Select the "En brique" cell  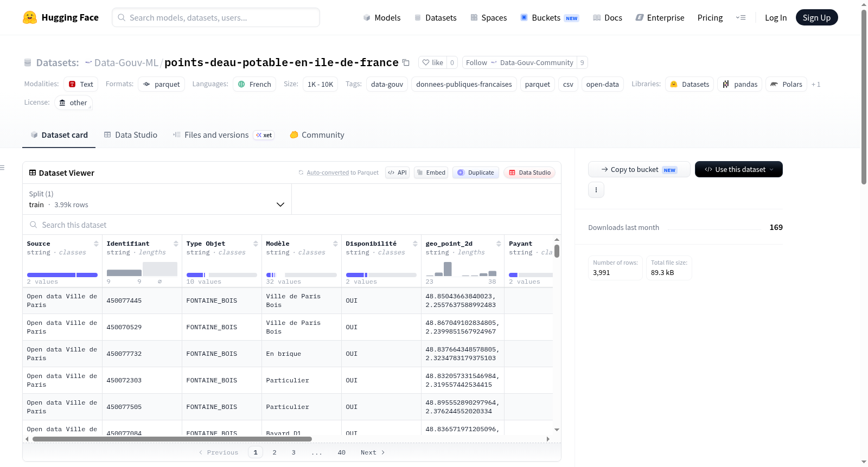pos(302,354)
